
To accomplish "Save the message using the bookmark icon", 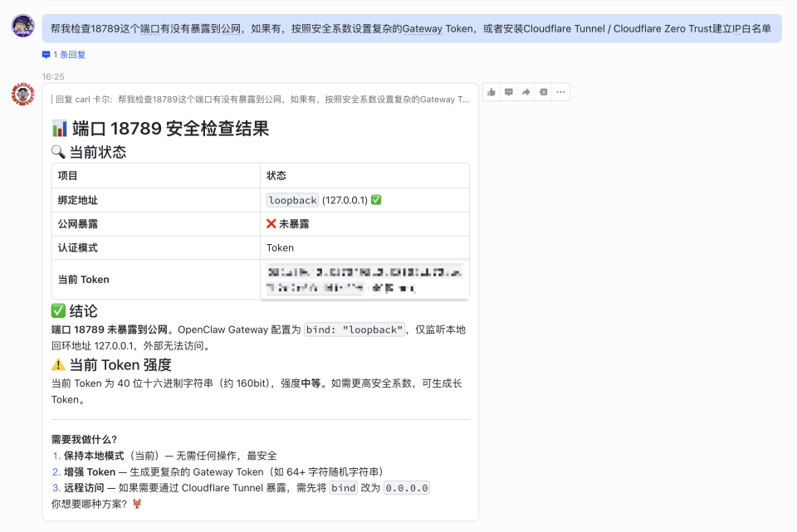I will (544, 92).
